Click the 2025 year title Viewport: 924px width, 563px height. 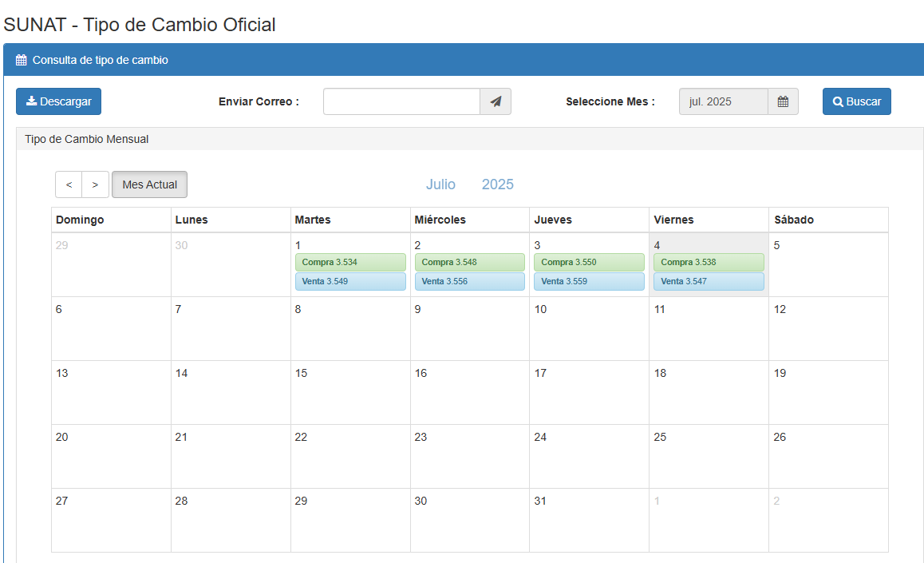pyautogui.click(x=498, y=184)
